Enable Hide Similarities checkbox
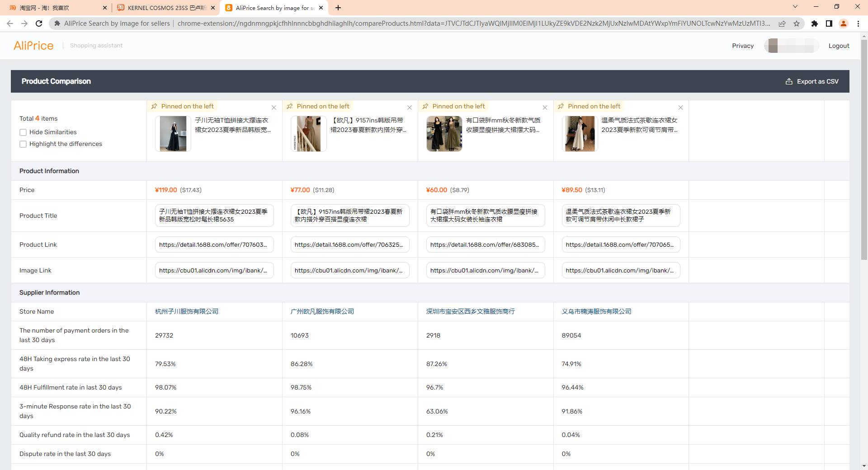Viewport: 868px width, 470px height. [x=23, y=132]
